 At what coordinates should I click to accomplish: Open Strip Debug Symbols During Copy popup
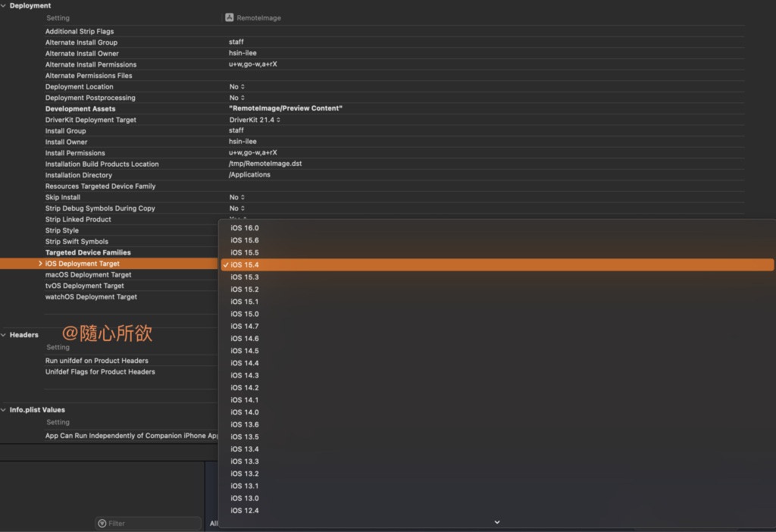pyautogui.click(x=237, y=208)
